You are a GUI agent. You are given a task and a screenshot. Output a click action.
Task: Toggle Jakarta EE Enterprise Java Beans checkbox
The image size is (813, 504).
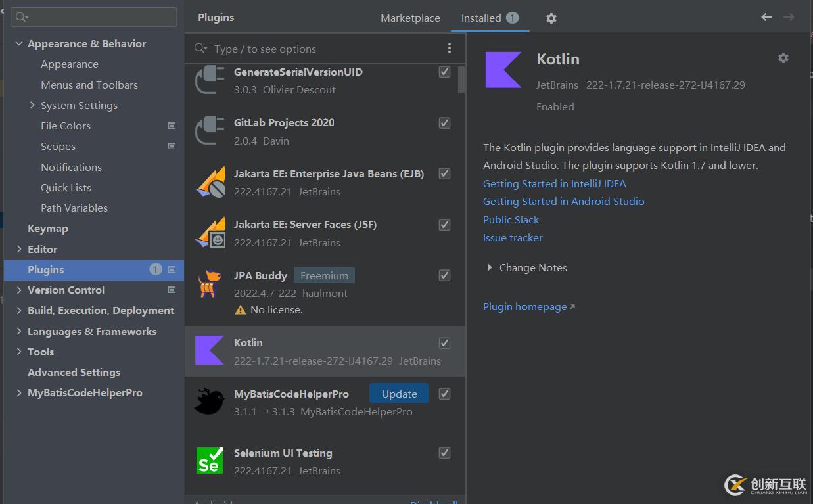point(445,173)
